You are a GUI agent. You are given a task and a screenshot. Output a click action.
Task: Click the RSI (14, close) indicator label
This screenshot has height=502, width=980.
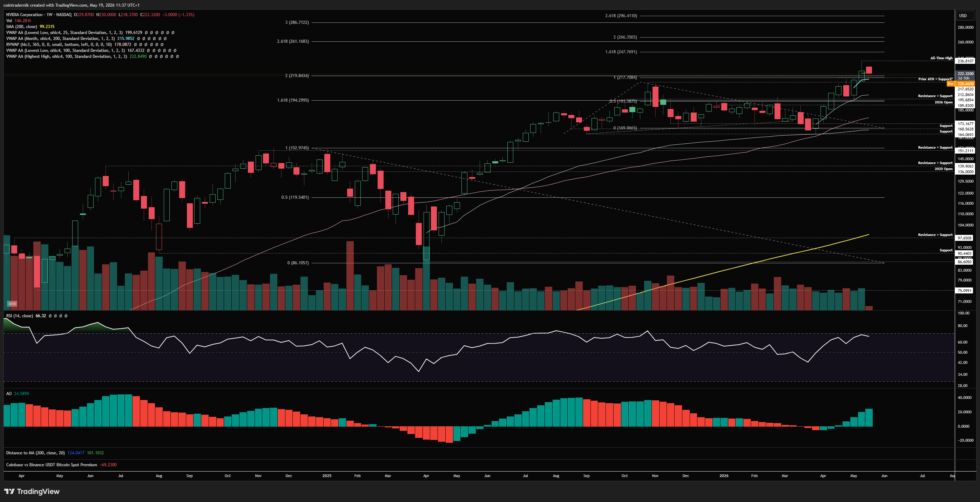[19, 316]
